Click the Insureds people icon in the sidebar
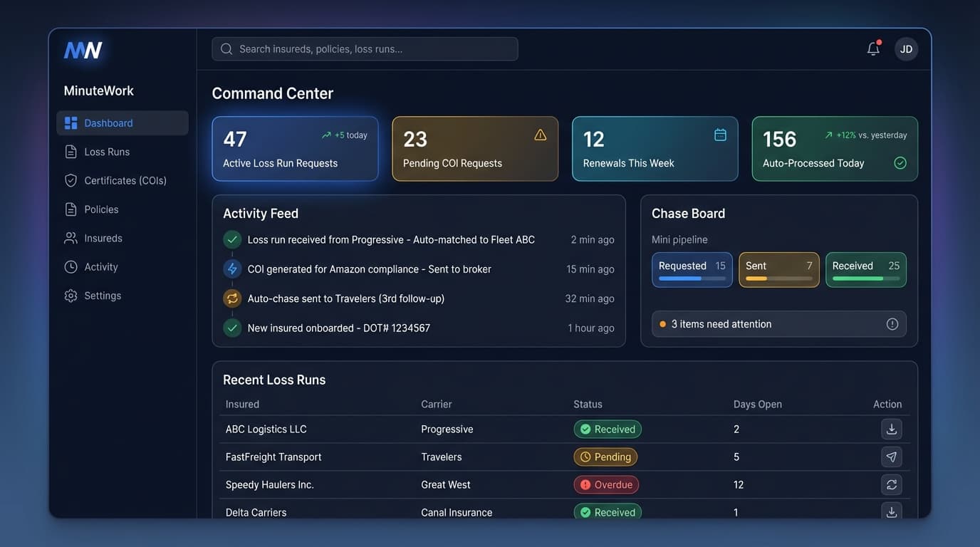The height and width of the screenshot is (547, 980). (x=71, y=238)
